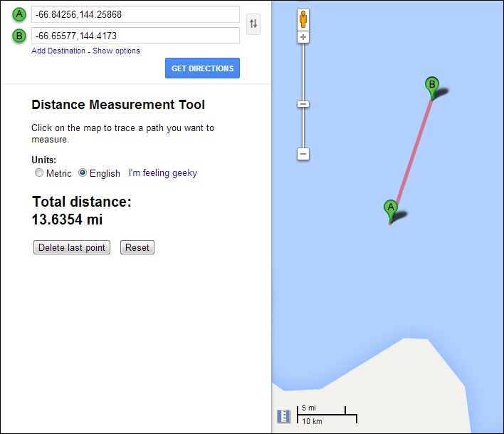
Task: Click green A icon beside first field
Action: pyautogui.click(x=19, y=14)
